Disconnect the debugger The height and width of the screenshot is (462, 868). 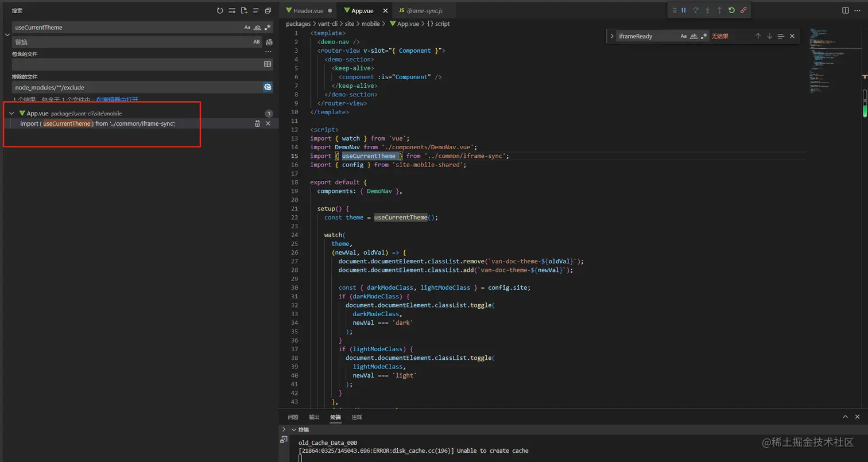pos(743,10)
